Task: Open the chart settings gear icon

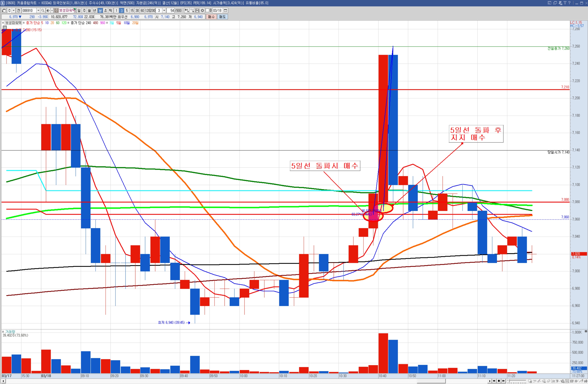Action: 202,10
